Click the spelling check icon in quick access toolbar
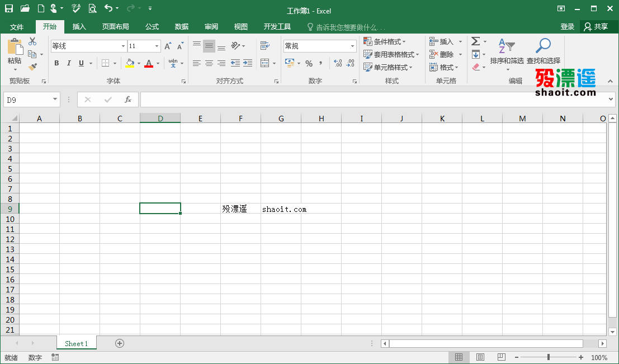The height and width of the screenshot is (364, 619). [76, 8]
